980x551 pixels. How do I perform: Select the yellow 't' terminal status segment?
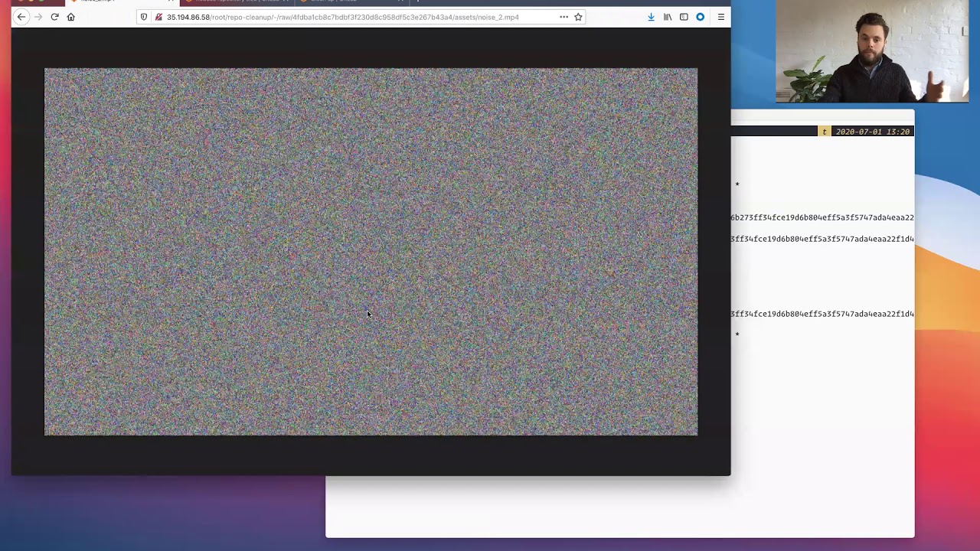click(825, 132)
